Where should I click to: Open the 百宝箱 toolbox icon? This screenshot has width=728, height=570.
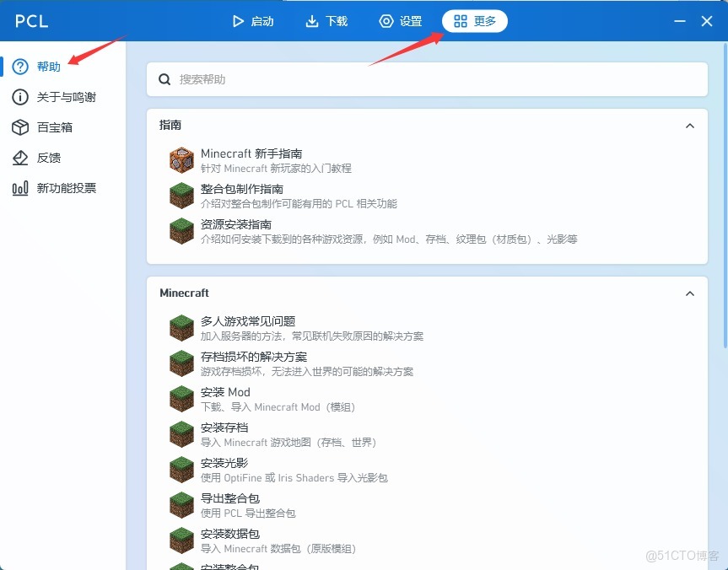(19, 127)
